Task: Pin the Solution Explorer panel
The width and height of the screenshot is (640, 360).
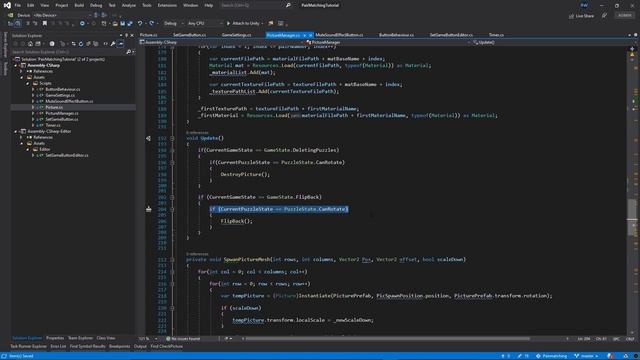Action: click(x=126, y=36)
